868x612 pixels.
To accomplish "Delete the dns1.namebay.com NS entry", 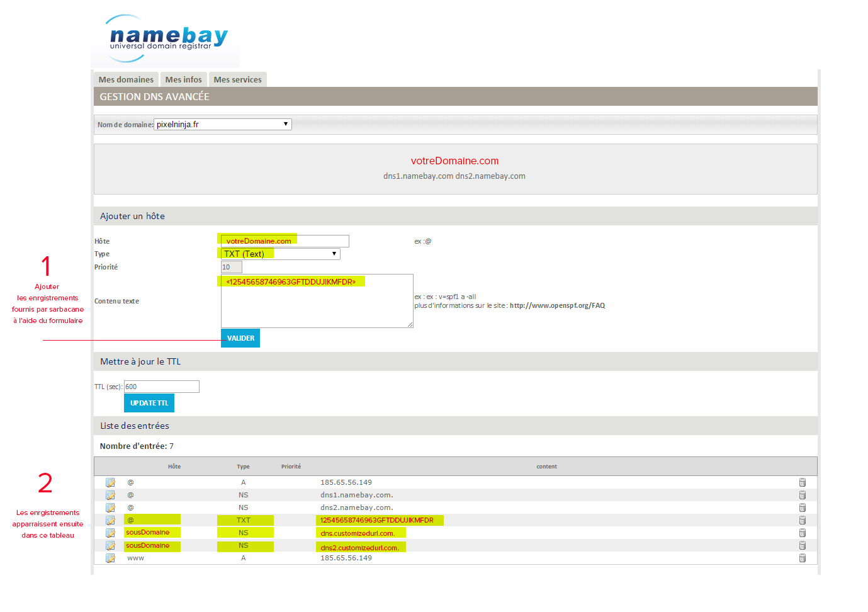I will tap(803, 496).
